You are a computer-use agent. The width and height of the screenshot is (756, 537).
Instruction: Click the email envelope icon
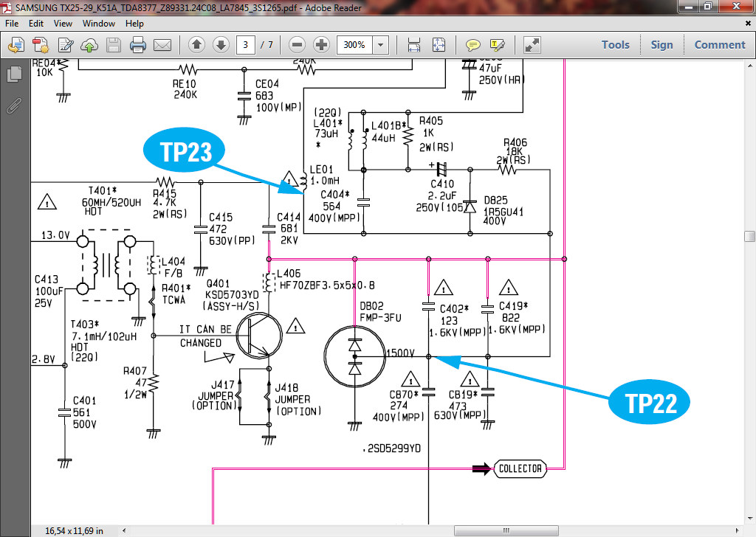(x=162, y=45)
